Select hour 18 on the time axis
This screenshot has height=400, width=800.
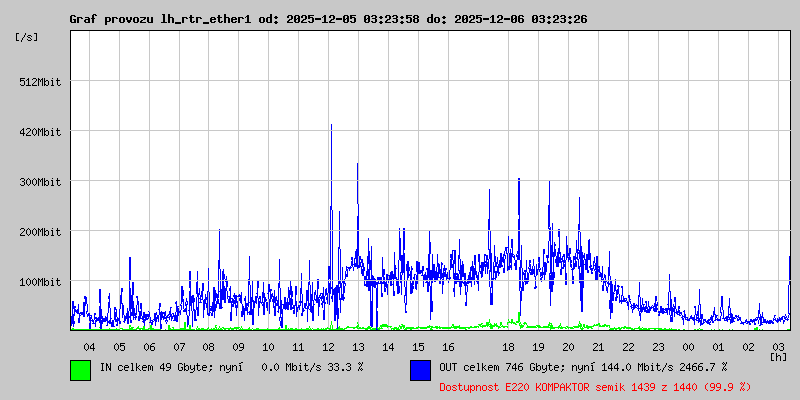(508, 346)
